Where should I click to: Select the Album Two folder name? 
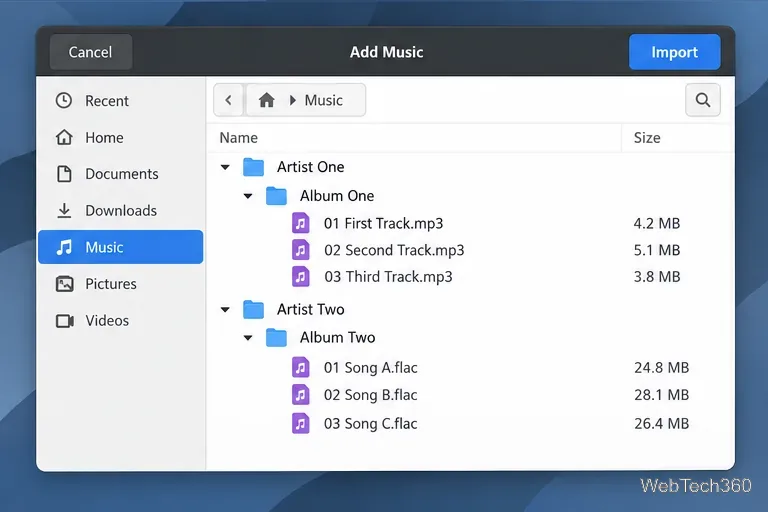tap(337, 338)
